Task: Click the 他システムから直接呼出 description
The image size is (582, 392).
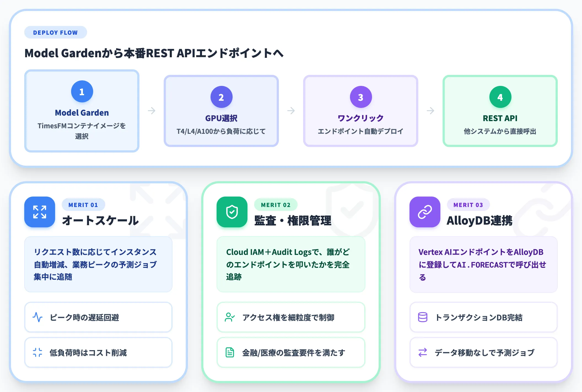Action: tap(500, 131)
